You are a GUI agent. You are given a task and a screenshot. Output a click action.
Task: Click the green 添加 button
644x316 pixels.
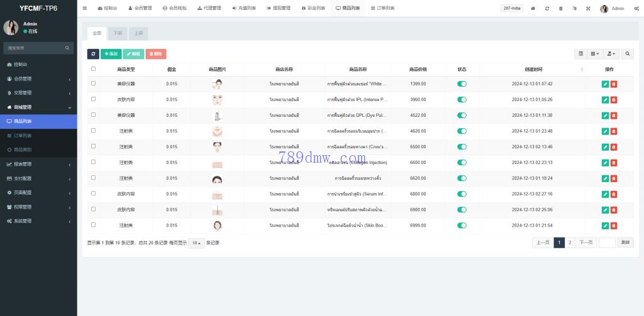[111, 54]
